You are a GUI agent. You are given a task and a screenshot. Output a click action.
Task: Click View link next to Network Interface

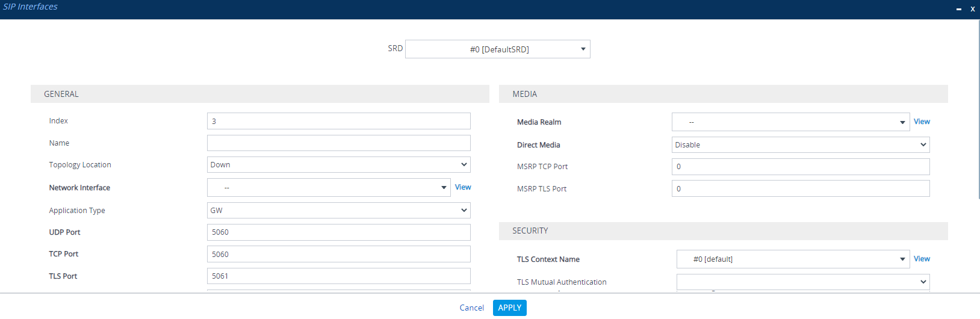[463, 187]
